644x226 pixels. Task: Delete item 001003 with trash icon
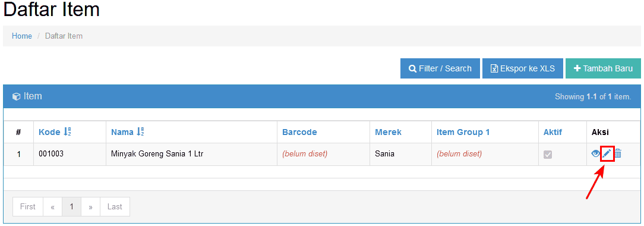(x=618, y=154)
